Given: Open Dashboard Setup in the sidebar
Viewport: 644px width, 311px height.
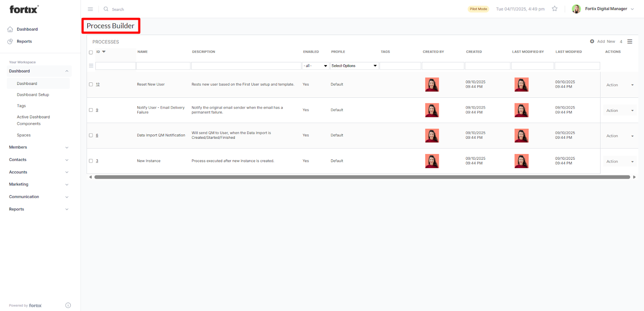Looking at the screenshot, I should (33, 95).
